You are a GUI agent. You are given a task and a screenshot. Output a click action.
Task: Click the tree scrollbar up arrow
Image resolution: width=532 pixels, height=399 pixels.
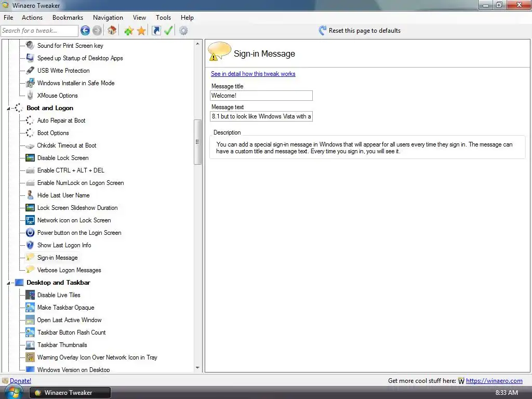click(197, 44)
